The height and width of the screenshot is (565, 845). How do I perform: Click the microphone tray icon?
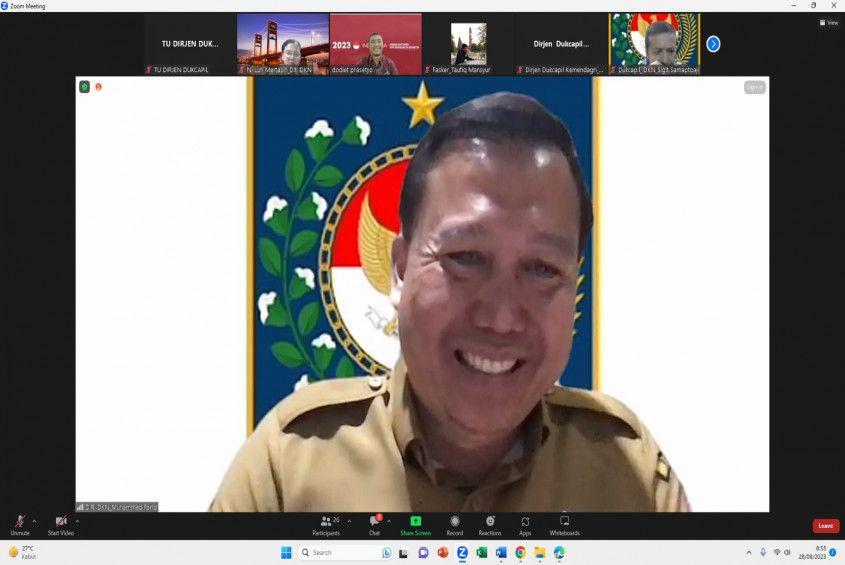point(763,553)
